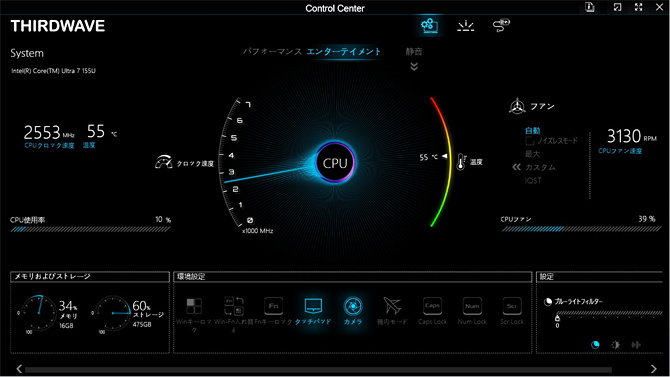Select the 最大 fan mode

click(532, 153)
